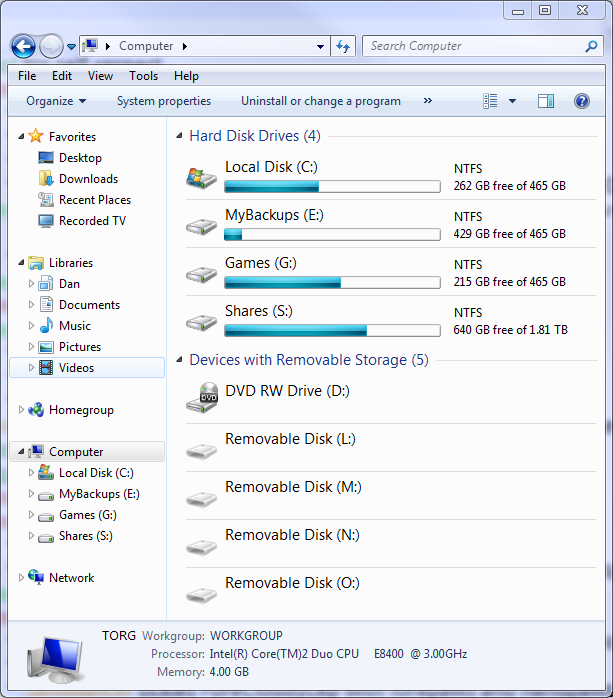Open the Help question mark icon
Screen dimensions: 613x698
click(x=581, y=101)
